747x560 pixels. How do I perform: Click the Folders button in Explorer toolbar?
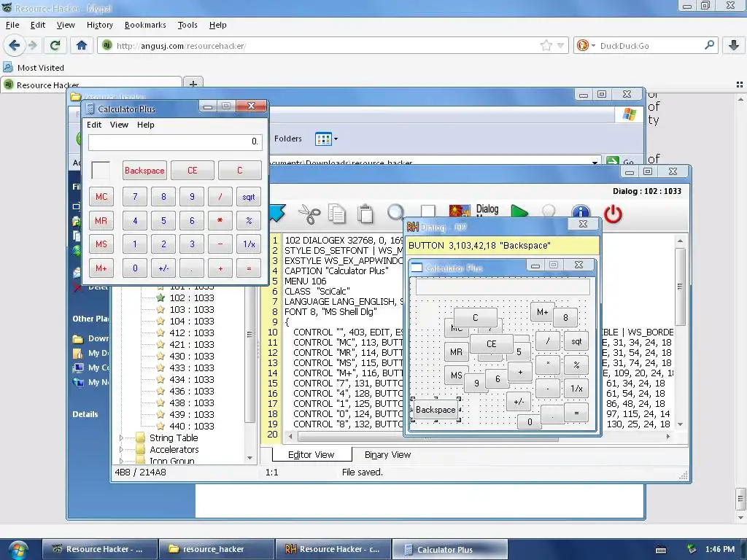click(x=287, y=139)
